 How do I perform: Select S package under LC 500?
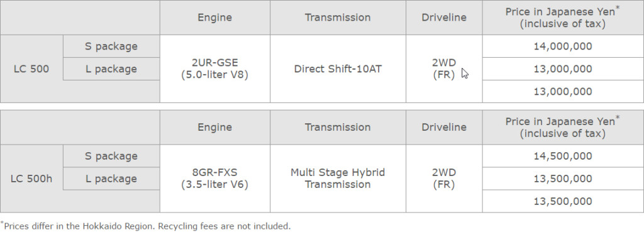[111, 47]
